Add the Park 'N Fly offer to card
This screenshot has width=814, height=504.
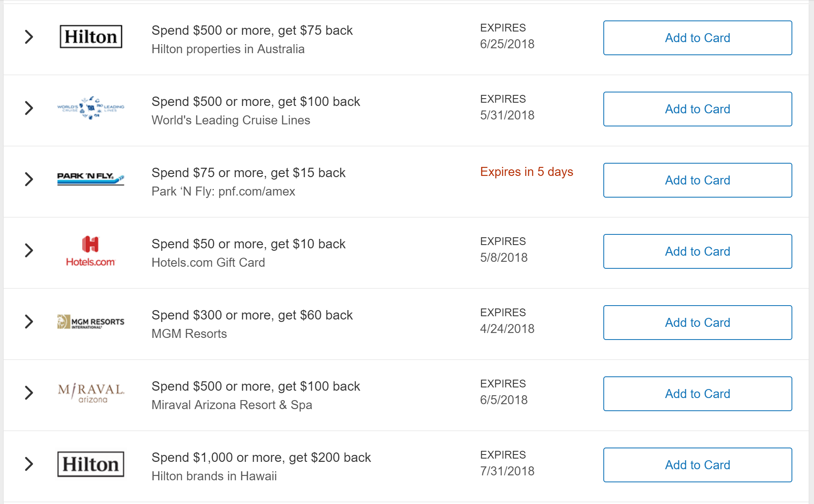(697, 180)
